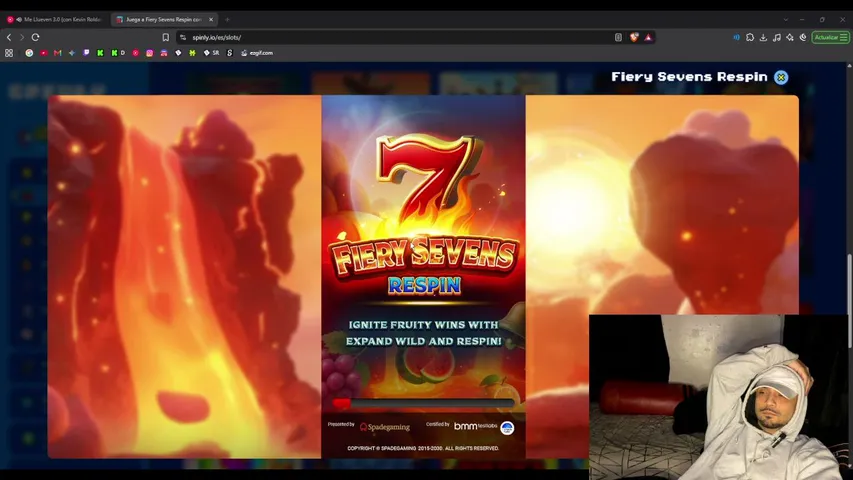
Task: Open the white diamond bookmark before the green icon
Action: pyautogui.click(x=178, y=53)
